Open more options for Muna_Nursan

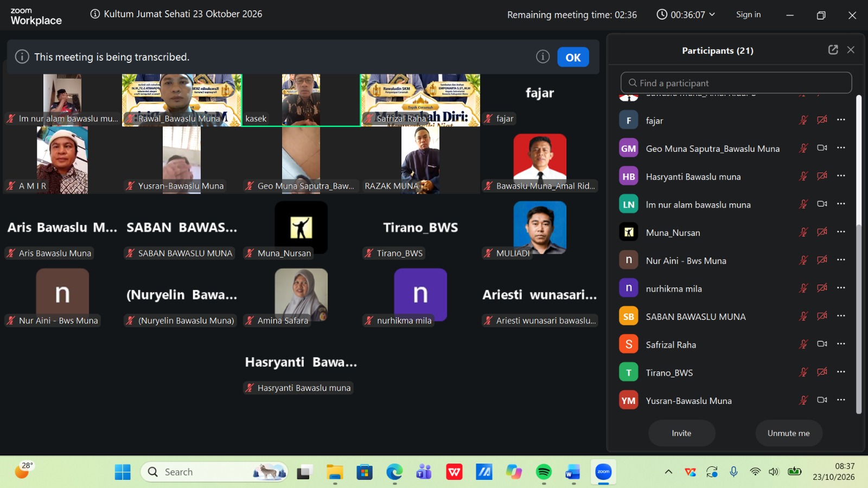click(841, 232)
